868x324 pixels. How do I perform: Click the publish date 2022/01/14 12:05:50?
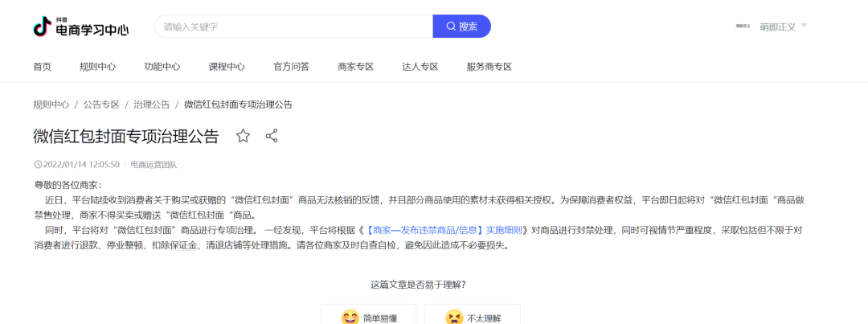[x=81, y=165]
